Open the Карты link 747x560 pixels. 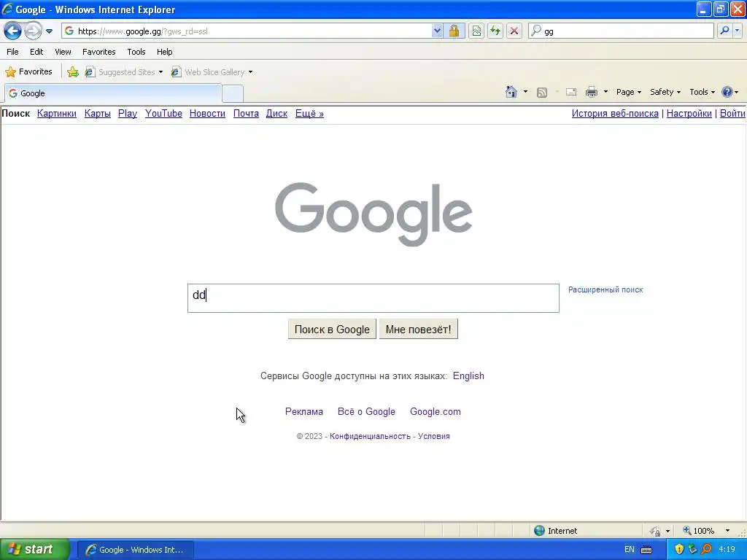pyautogui.click(x=98, y=113)
